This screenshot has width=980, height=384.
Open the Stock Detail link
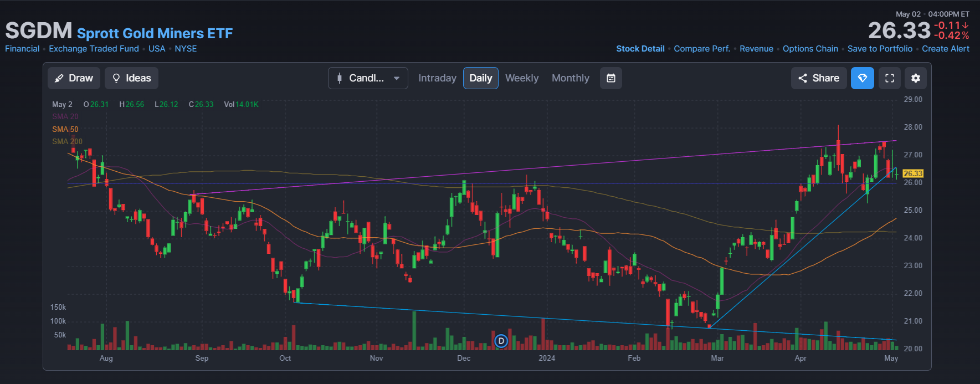640,49
